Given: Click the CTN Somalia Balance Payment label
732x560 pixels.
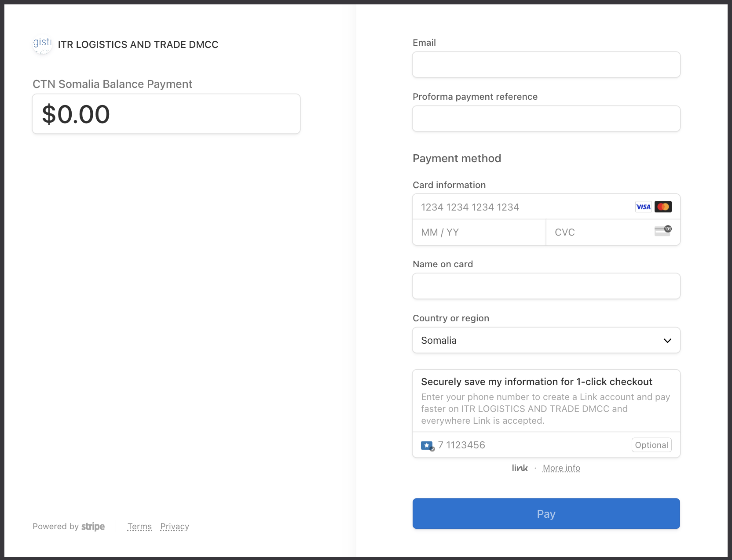Looking at the screenshot, I should coord(113,84).
